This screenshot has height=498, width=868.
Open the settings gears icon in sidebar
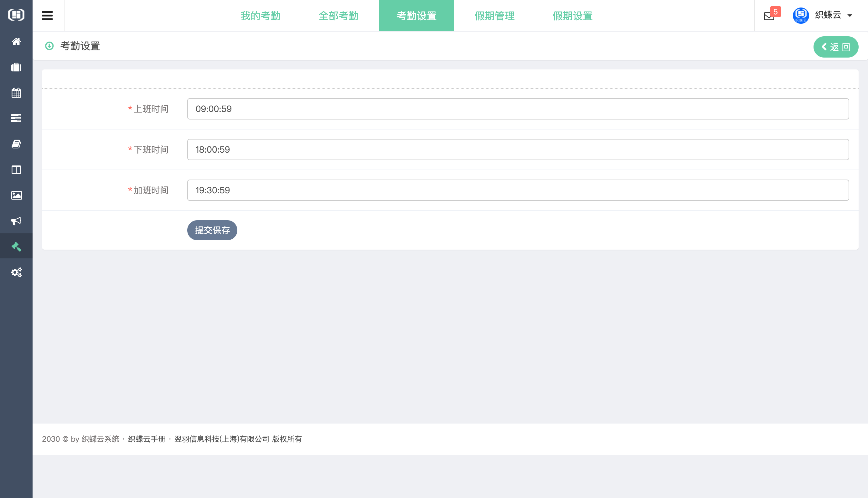(x=16, y=272)
